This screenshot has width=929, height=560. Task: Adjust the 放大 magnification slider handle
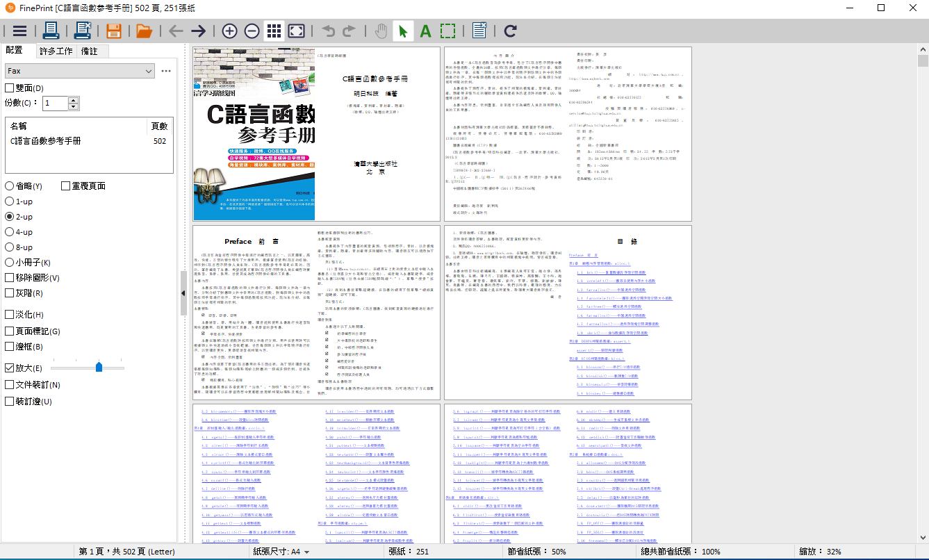point(99,367)
